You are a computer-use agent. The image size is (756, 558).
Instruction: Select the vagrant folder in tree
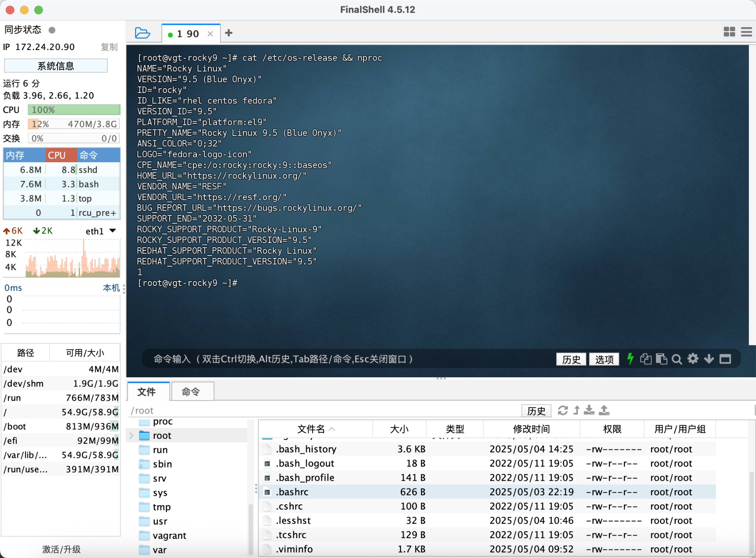point(169,535)
